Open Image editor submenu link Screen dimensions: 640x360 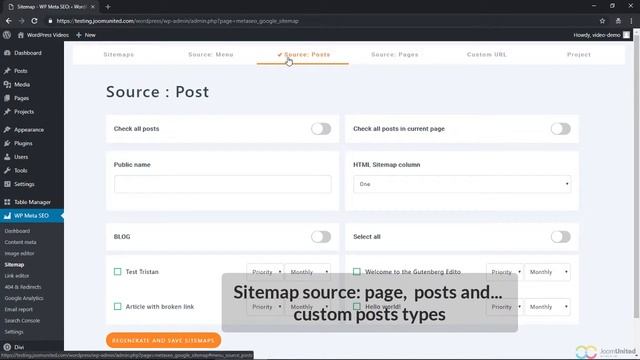pyautogui.click(x=19, y=253)
